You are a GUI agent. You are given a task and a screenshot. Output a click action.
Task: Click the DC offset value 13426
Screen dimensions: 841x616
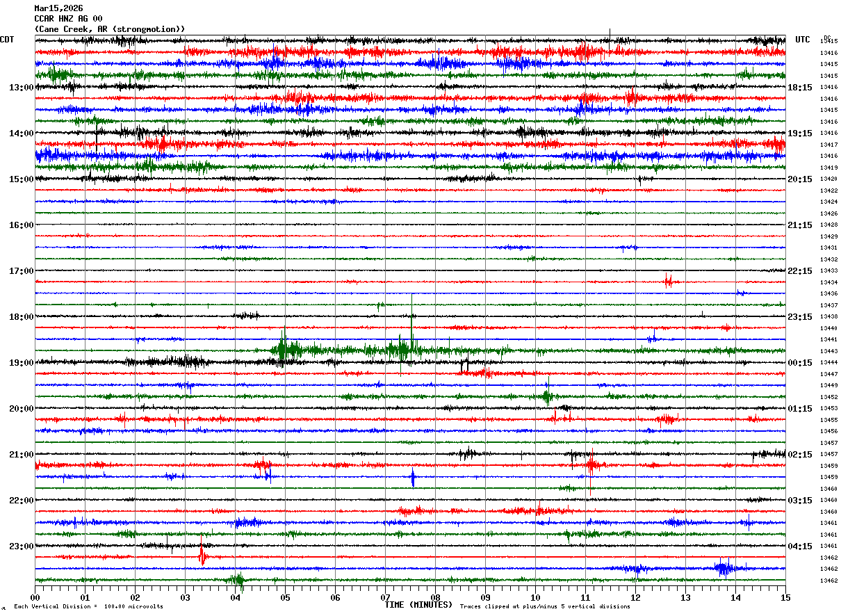coord(828,213)
